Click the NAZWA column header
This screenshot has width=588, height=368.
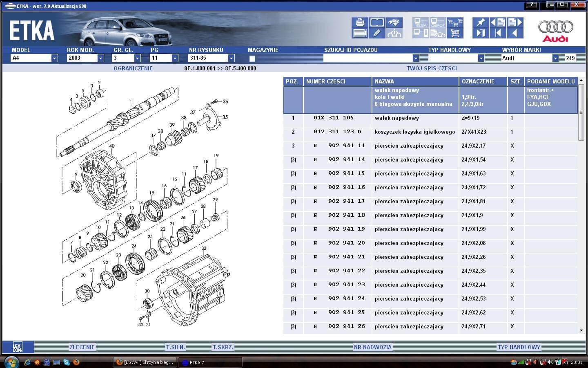(x=415, y=81)
